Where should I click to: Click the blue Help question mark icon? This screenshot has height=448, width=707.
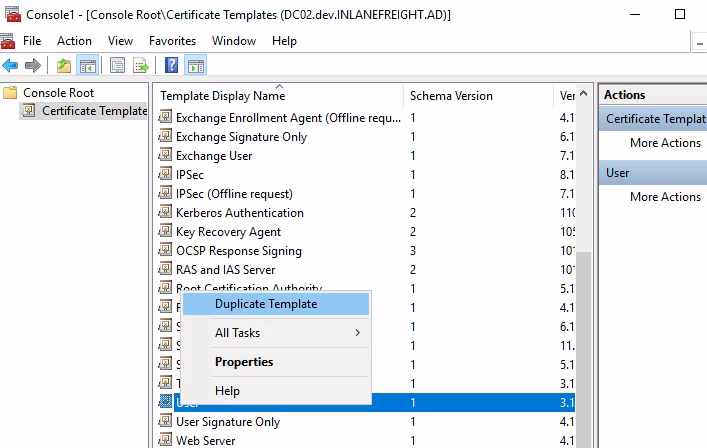click(172, 65)
